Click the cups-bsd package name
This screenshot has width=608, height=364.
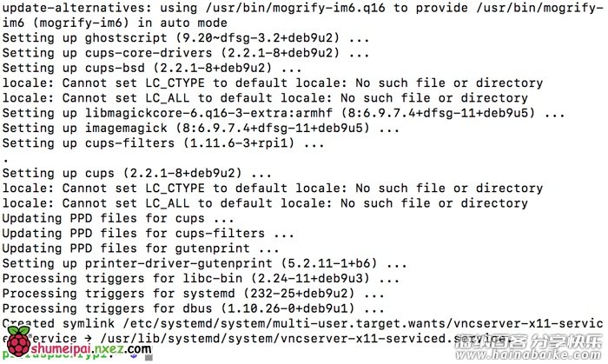click(115, 68)
